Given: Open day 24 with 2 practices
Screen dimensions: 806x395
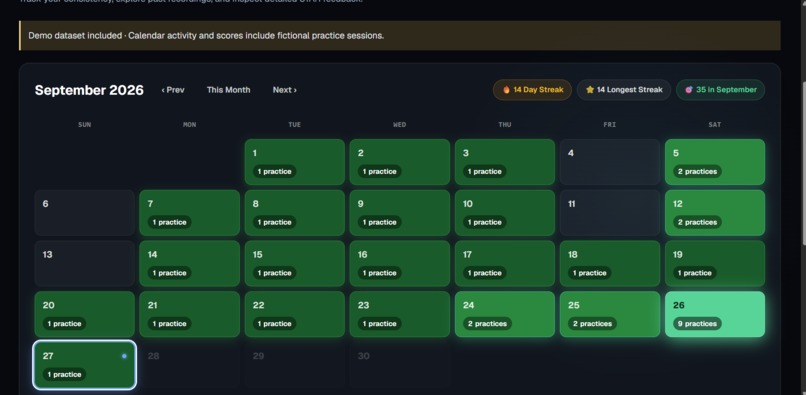Looking at the screenshot, I should tap(505, 314).
